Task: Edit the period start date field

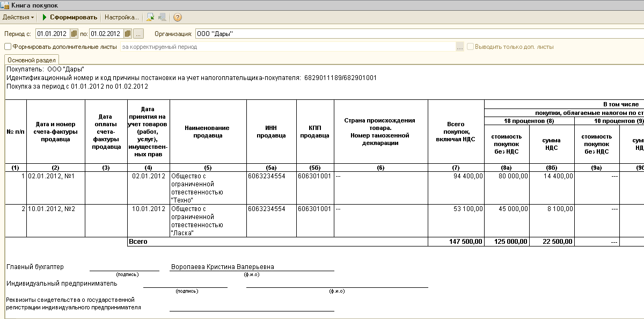Action: pyautogui.click(x=53, y=34)
